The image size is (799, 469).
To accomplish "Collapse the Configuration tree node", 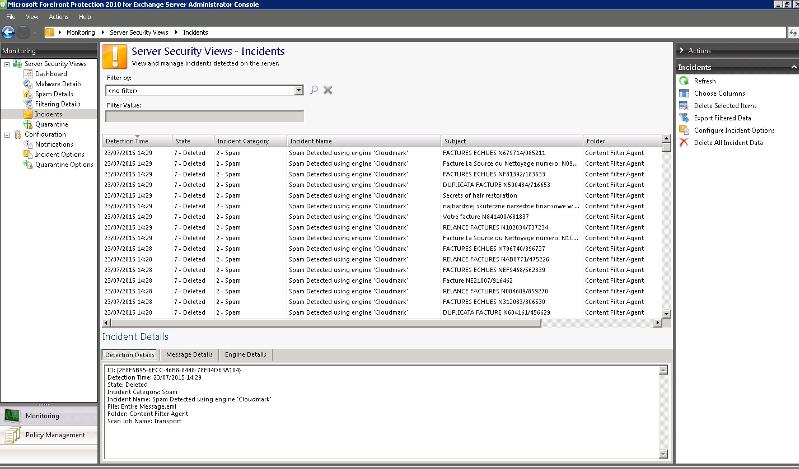I will [7, 135].
